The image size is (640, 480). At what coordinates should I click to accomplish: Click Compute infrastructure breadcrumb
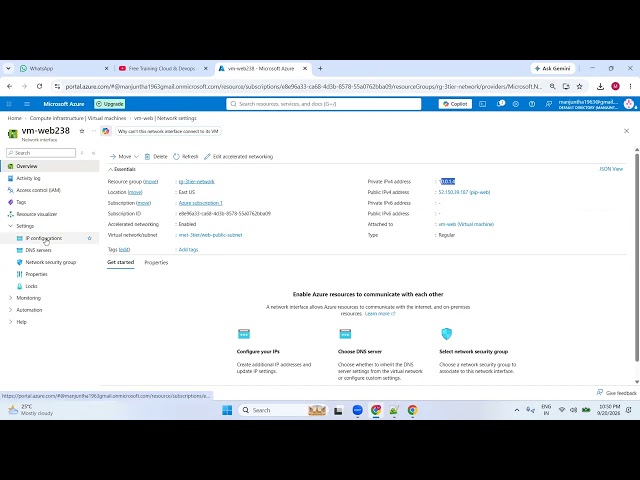(x=78, y=118)
